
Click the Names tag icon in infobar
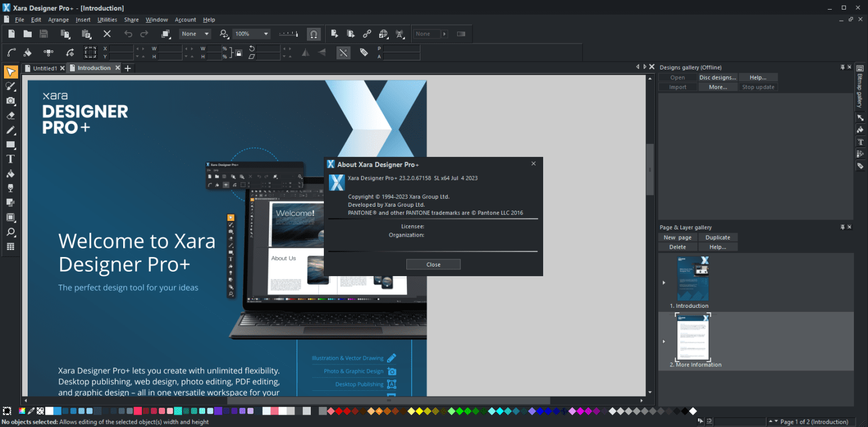point(364,53)
